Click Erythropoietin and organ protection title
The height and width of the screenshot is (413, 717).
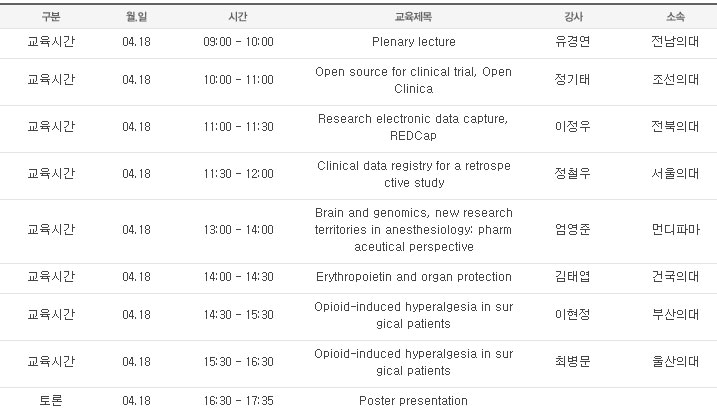pos(413,277)
